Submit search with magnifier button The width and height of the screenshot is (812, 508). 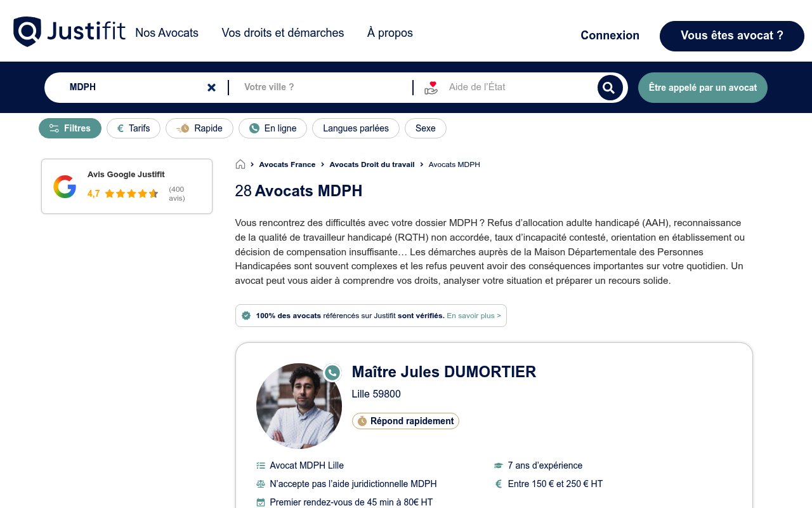coord(609,88)
